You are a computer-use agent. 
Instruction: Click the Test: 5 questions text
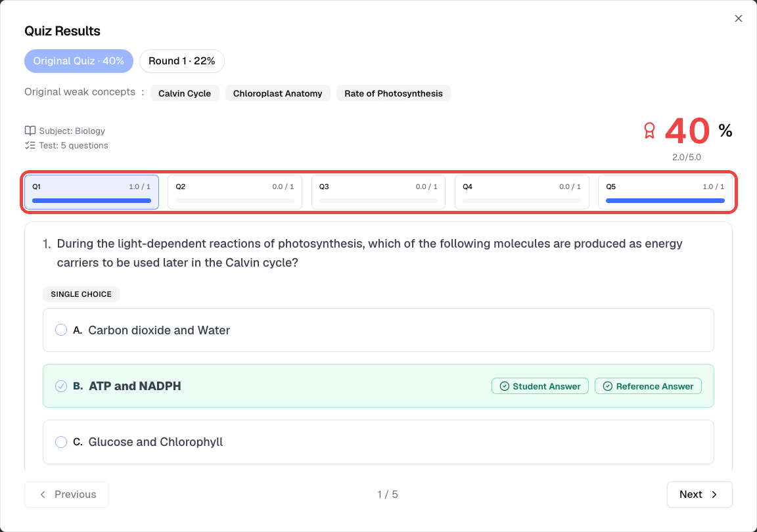pos(74,145)
